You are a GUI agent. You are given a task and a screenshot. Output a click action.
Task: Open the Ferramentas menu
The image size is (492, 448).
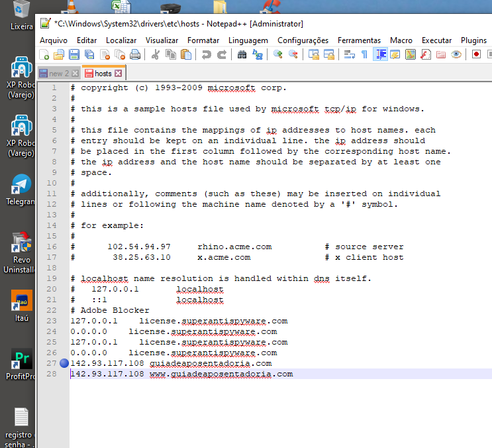pyautogui.click(x=359, y=40)
